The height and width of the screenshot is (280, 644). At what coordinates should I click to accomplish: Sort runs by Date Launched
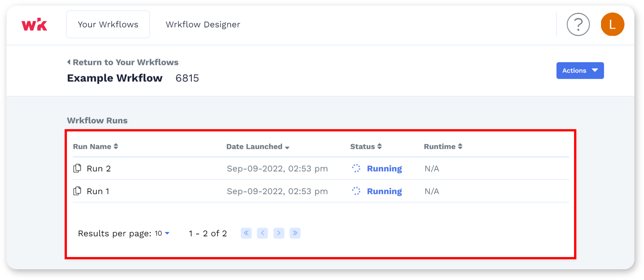258,146
